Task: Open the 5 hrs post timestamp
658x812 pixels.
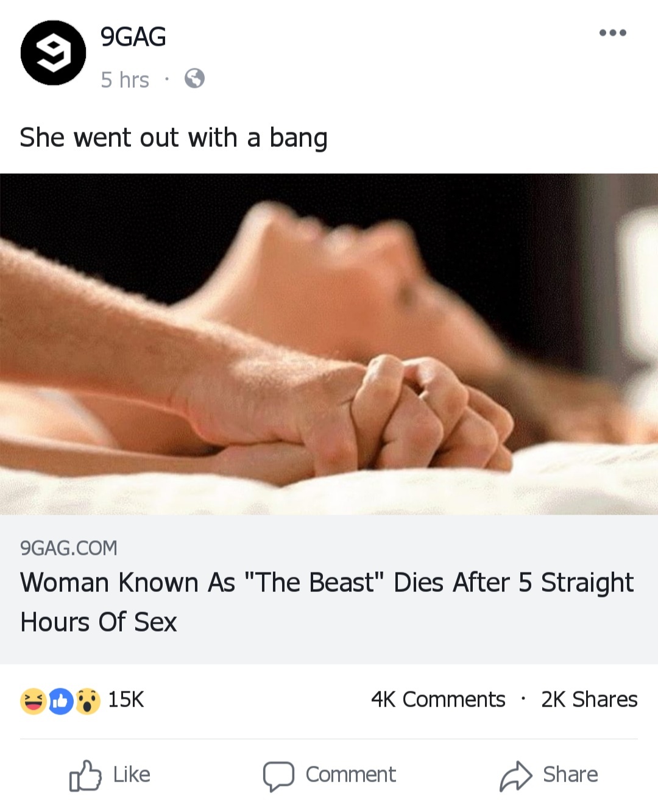Action: point(125,80)
